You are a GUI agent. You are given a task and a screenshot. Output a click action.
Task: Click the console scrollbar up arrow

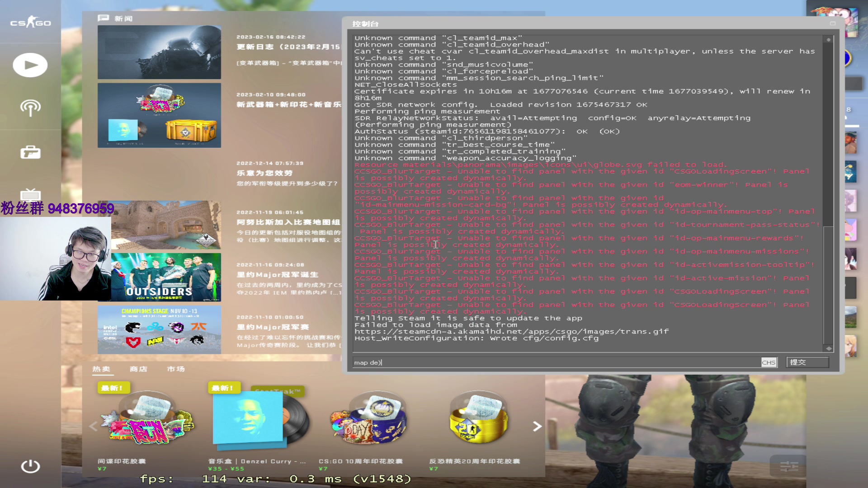pyautogui.click(x=828, y=40)
